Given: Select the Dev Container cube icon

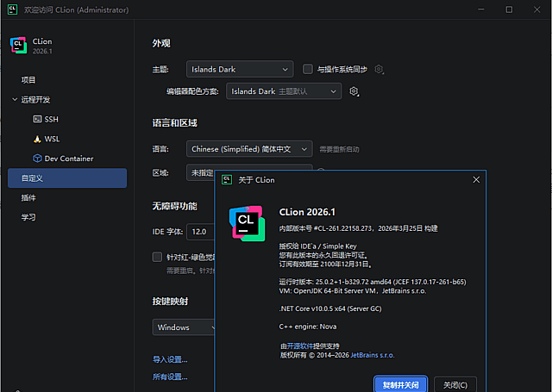Looking at the screenshot, I should (x=37, y=159).
